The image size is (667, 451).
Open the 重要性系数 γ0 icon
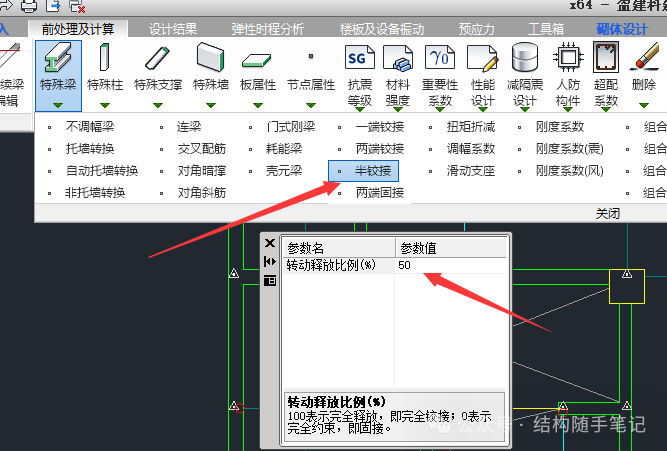440,57
